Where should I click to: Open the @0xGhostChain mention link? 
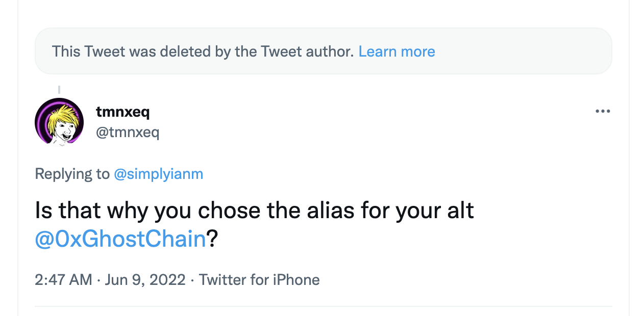click(x=120, y=239)
